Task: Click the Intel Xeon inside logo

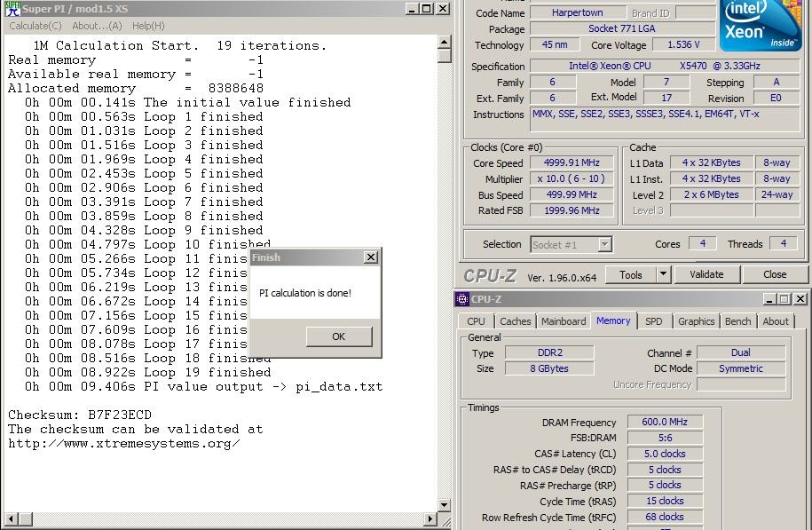Action: pos(761,25)
